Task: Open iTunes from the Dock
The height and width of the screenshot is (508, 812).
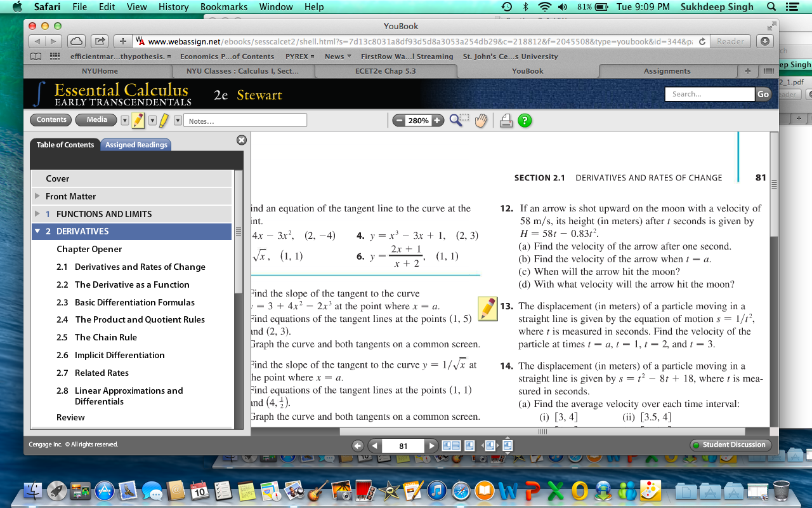Action: tap(436, 490)
